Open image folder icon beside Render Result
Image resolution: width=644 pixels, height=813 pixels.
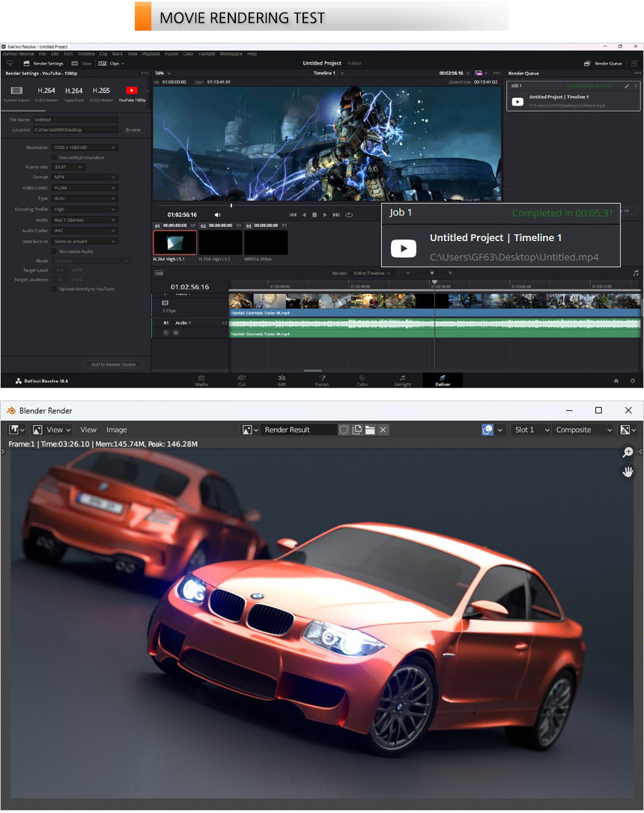click(x=370, y=430)
